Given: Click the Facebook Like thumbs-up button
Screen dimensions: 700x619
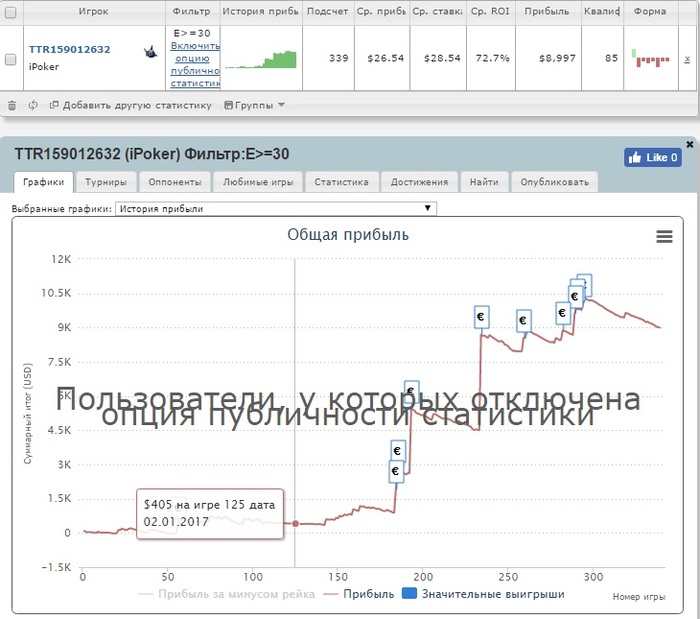Looking at the screenshot, I should [653, 158].
